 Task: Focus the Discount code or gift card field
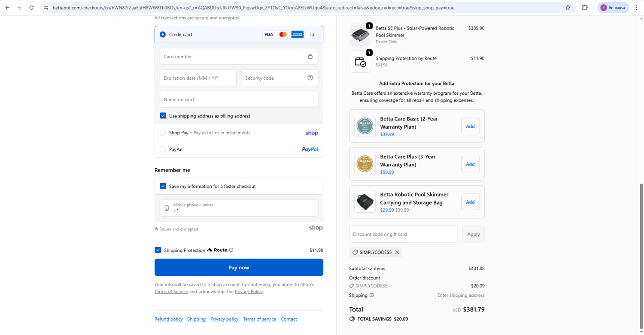coord(403,234)
